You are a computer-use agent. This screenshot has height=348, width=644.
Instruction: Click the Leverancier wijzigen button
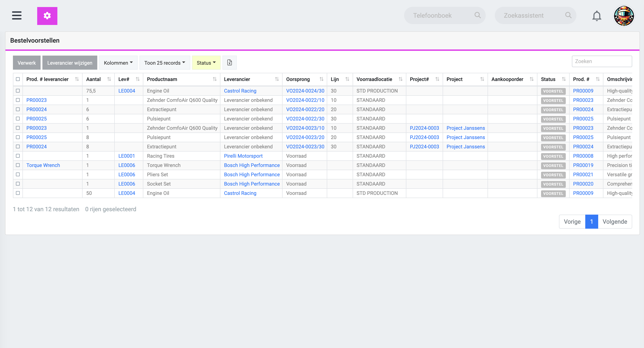coord(70,63)
